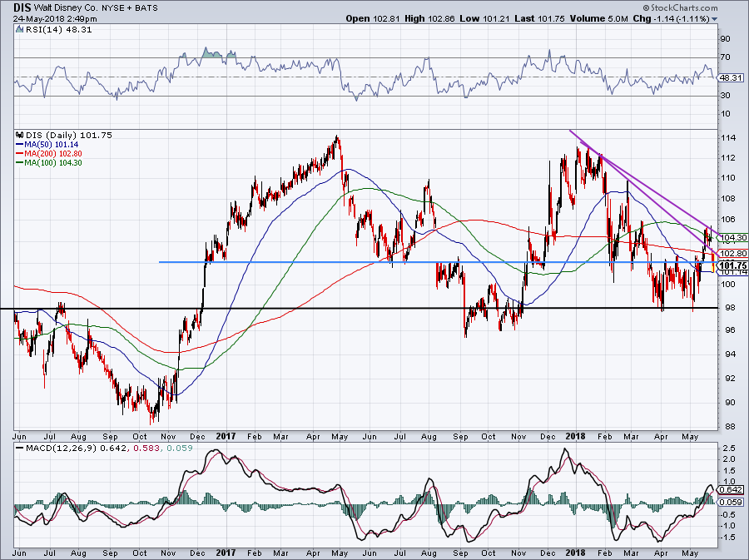
Task: Click the 0.642 tag on MACD right axis
Action: pyautogui.click(x=731, y=490)
